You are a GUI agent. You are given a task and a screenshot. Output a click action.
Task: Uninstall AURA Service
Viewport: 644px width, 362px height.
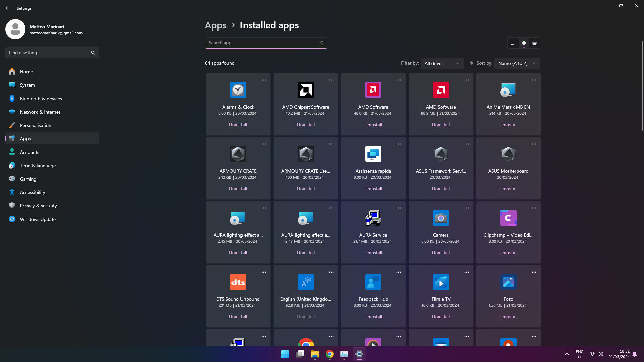[x=373, y=253]
